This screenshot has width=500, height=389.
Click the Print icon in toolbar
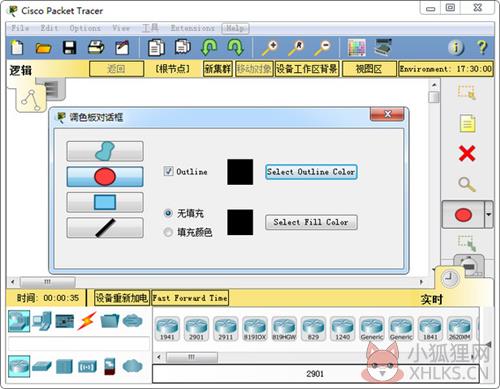click(x=96, y=48)
